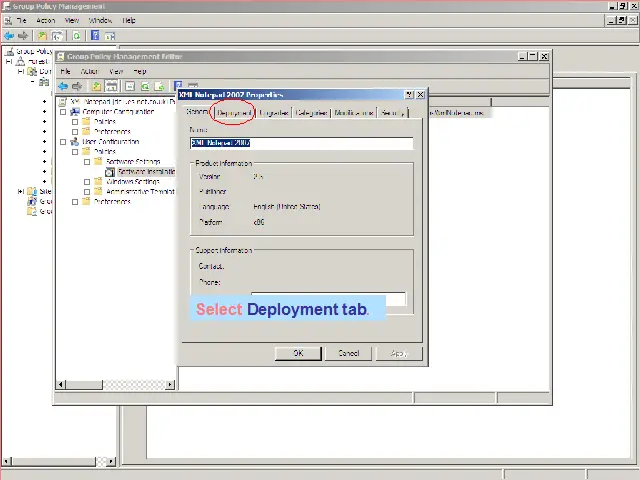Click Refresh icon in Group Policy Management toolbar
Viewport: 640px width, 480px height.
tap(76, 36)
